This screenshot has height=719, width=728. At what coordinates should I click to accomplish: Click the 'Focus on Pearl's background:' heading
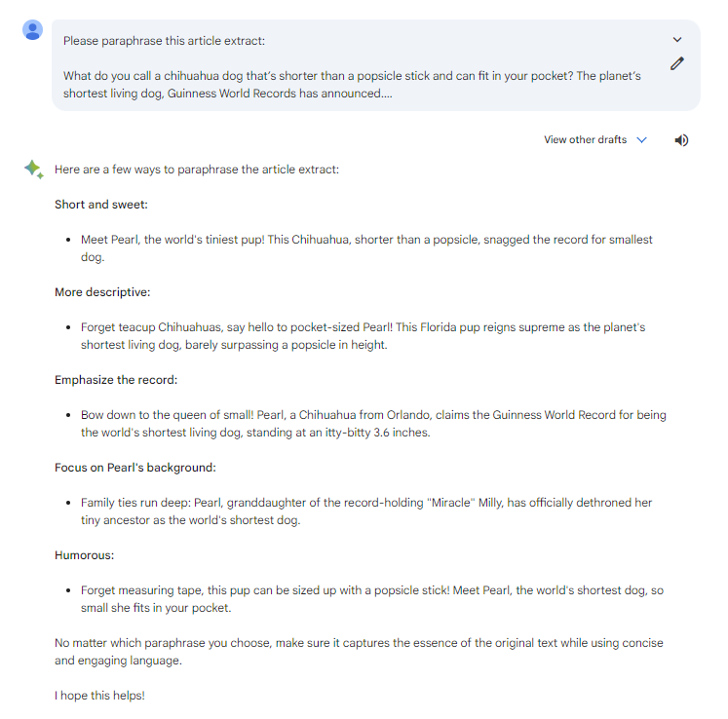point(135,468)
